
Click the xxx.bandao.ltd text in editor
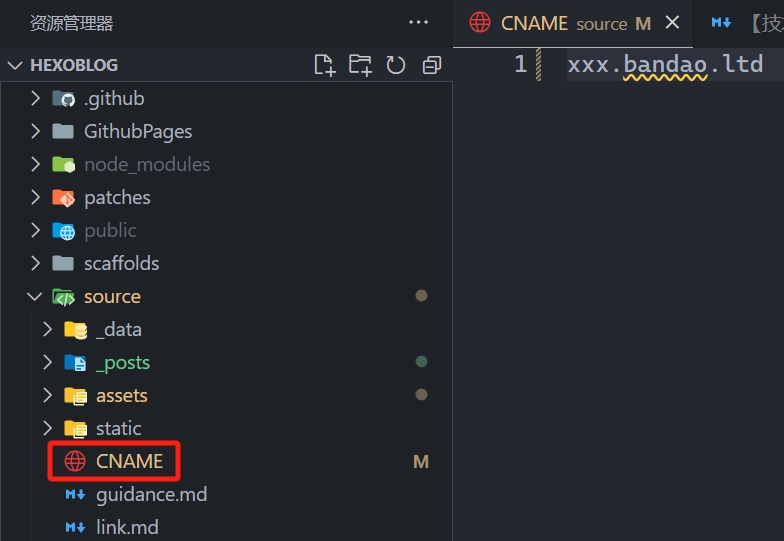pos(664,65)
